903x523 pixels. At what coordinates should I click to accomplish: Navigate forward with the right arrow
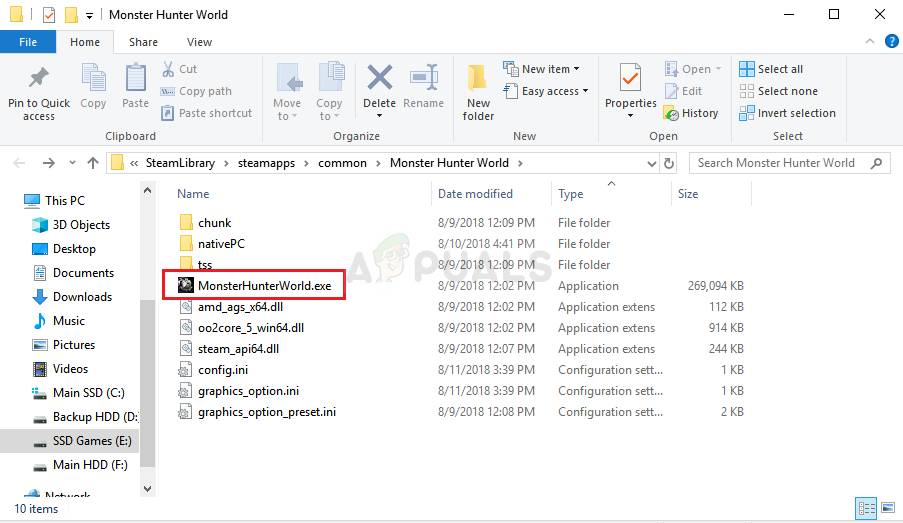pos(48,164)
